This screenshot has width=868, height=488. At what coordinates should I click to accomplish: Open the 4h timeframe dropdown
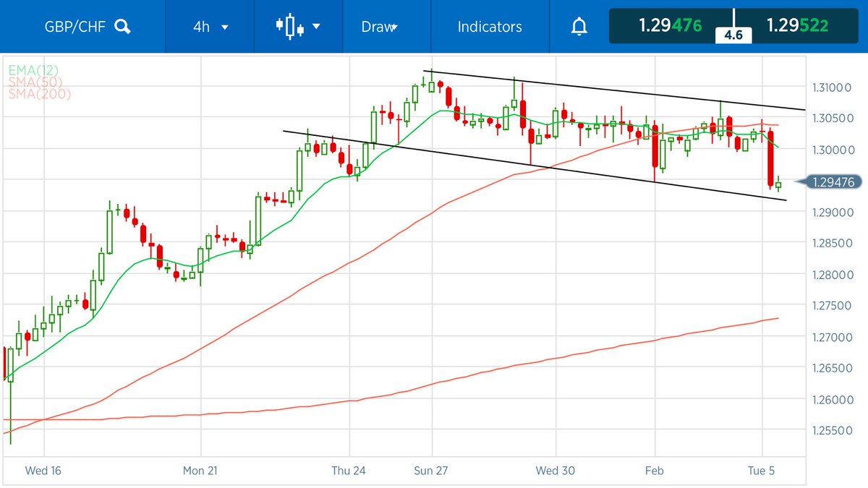pos(210,27)
